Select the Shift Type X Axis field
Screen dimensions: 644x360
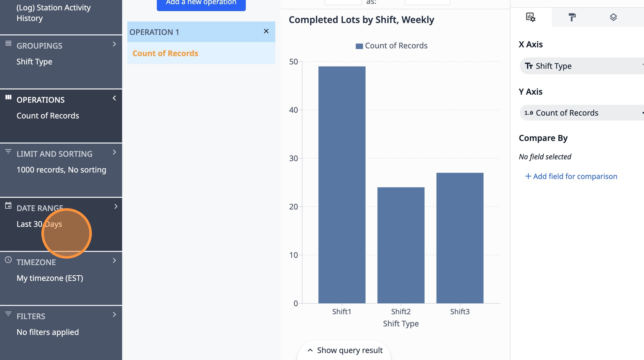(x=553, y=66)
